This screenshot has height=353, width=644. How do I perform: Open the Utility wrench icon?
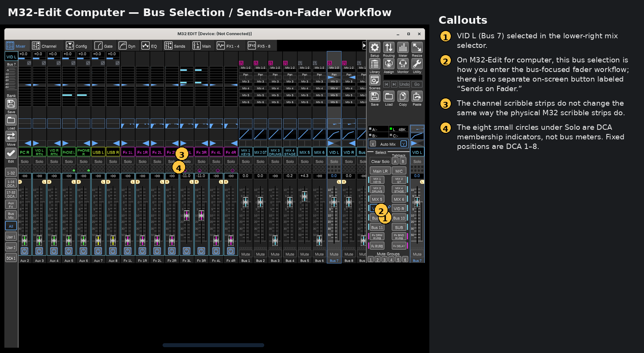[417, 64]
